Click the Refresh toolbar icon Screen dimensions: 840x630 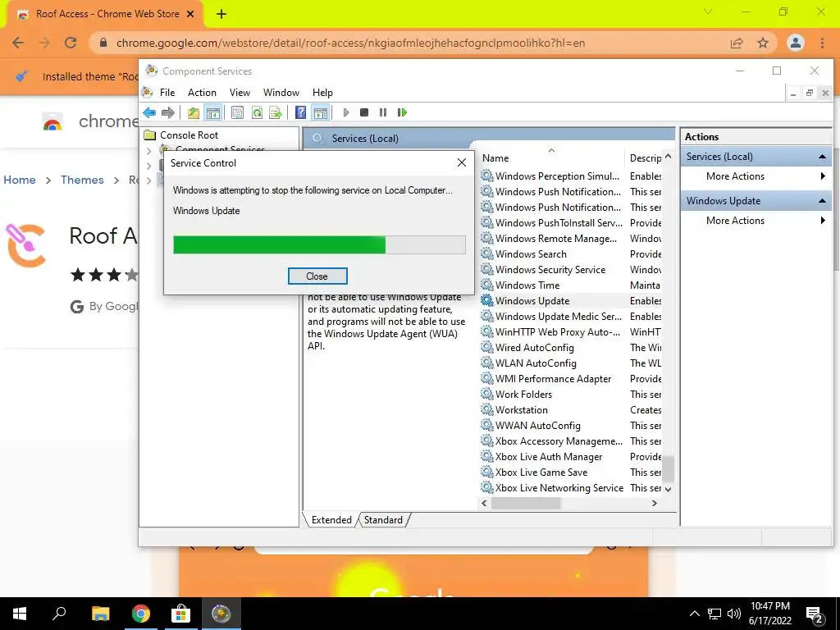tap(257, 112)
